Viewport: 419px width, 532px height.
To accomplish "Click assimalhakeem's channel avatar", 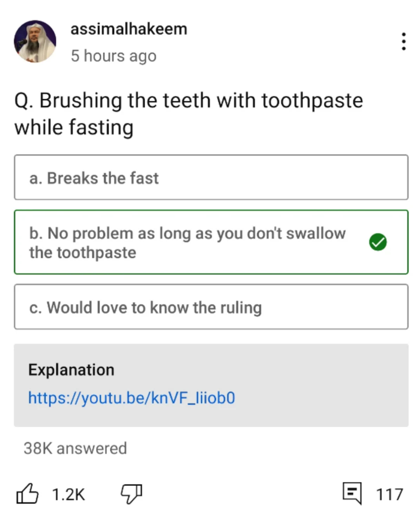I will point(35,42).
